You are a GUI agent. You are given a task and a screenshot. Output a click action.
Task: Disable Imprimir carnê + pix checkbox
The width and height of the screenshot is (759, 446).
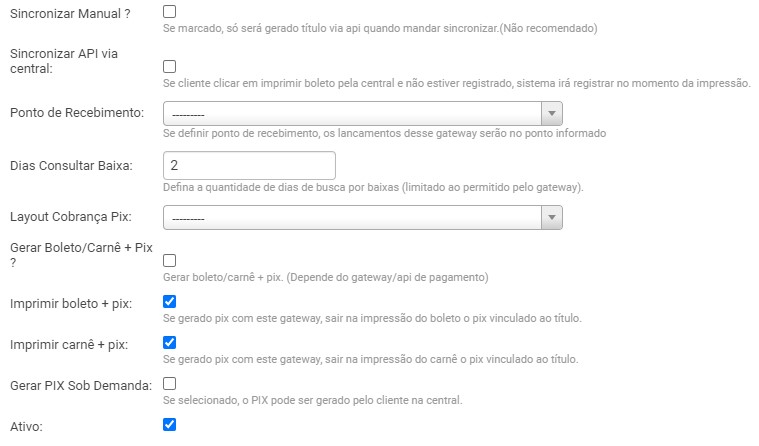click(x=169, y=343)
